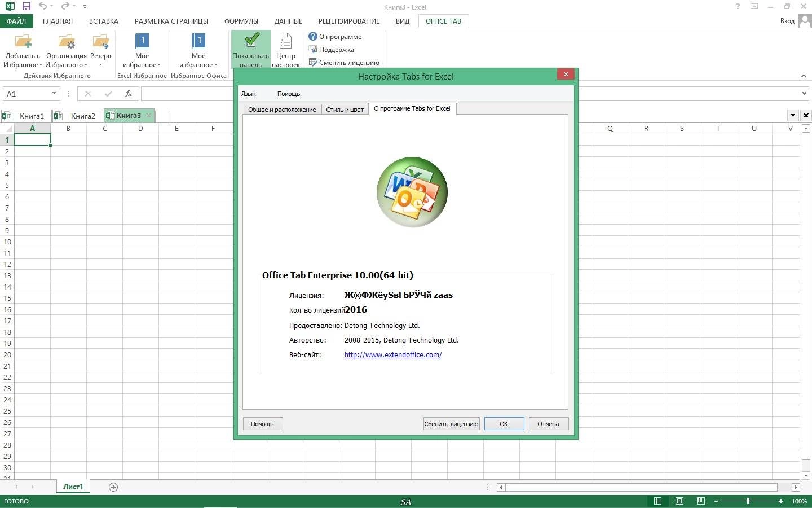The height and width of the screenshot is (508, 812).
Task: Open the Резерв folder icon
Action: tap(100, 41)
